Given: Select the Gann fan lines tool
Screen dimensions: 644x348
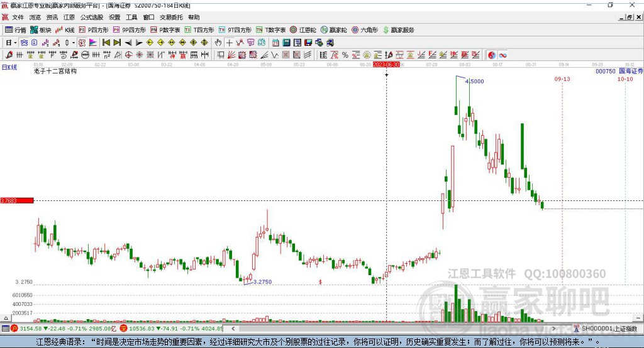Looking at the screenshot, I should [x=231, y=55].
